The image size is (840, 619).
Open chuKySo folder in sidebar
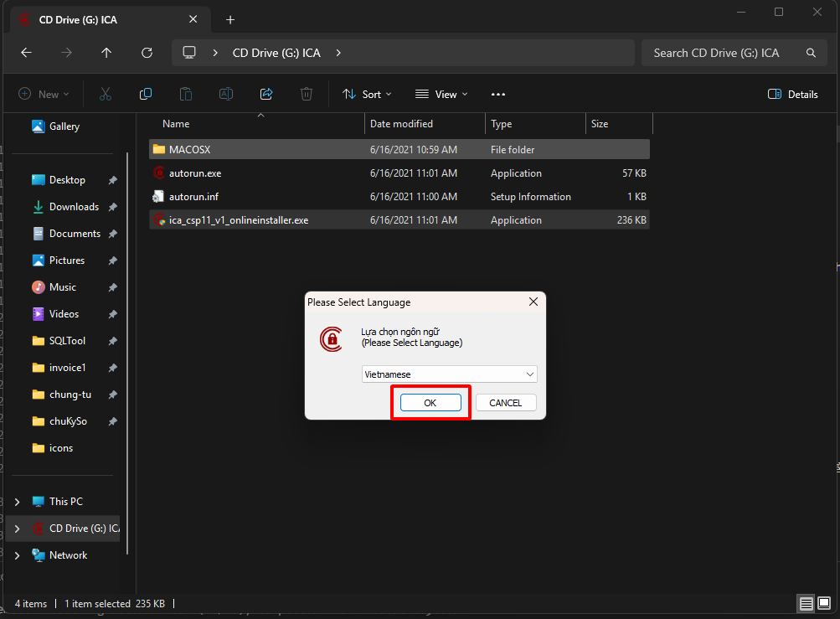click(68, 421)
